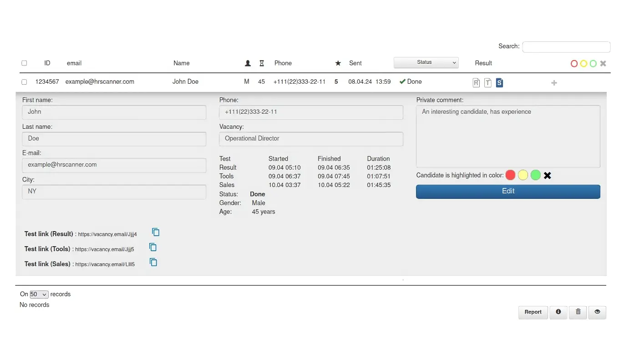Open the R result report icon

click(476, 82)
